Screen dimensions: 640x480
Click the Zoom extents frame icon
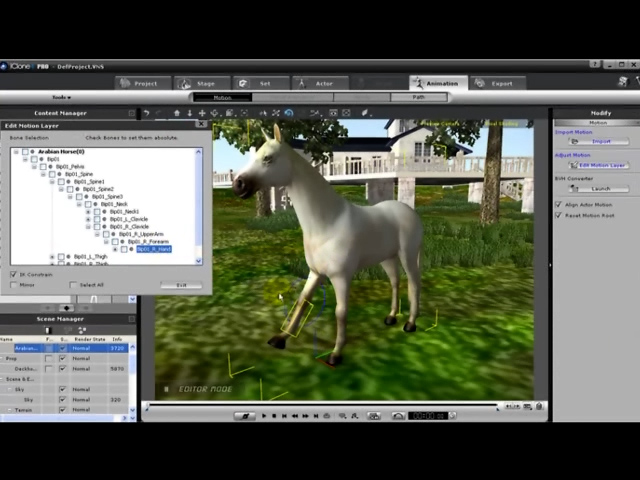[244, 113]
